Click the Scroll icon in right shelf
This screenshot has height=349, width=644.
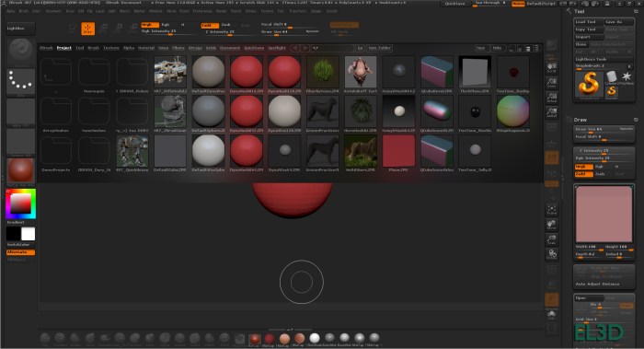pyautogui.click(x=552, y=67)
